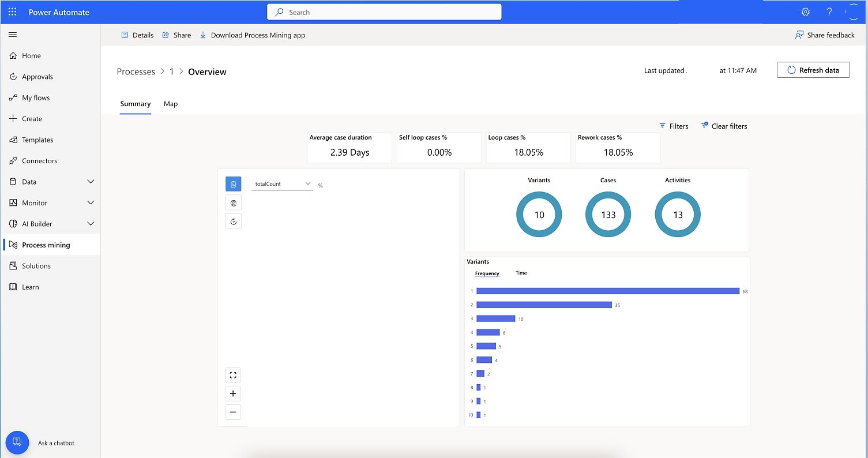Expand the Data section chevron
Image resolution: width=868 pixels, height=458 pixels.
pyautogui.click(x=91, y=182)
